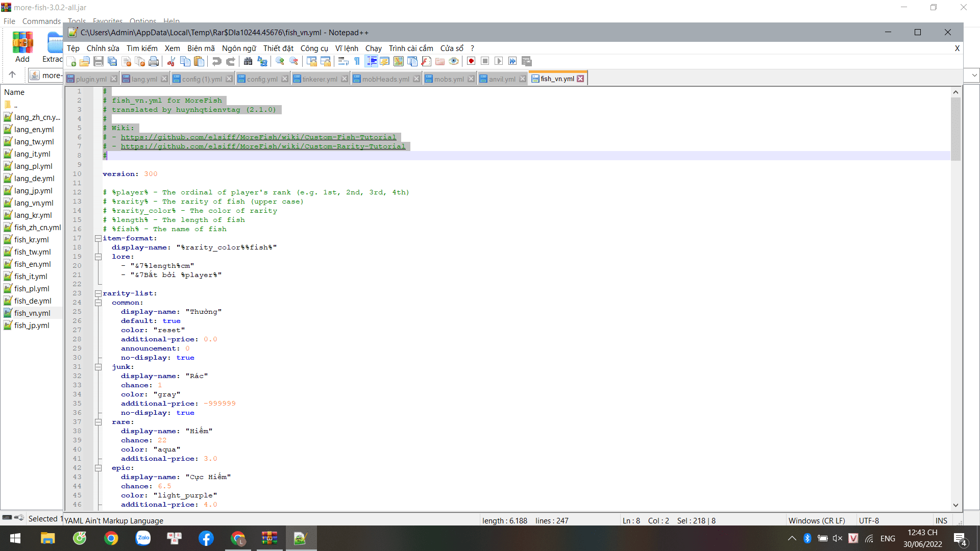Toggle Show all characters pilcrow button
The image size is (980, 551).
coord(357,61)
